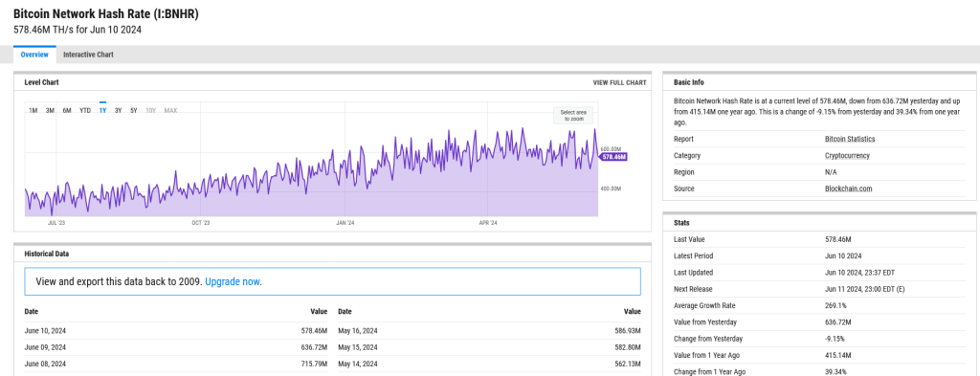This screenshot has height=376, width=980.
Task: Open the Cryptocurrency category link
Action: point(847,156)
